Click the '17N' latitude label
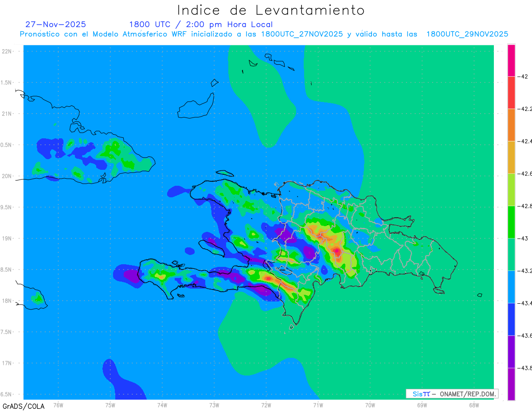Viewport: 532px width, 411px height. tap(7, 363)
